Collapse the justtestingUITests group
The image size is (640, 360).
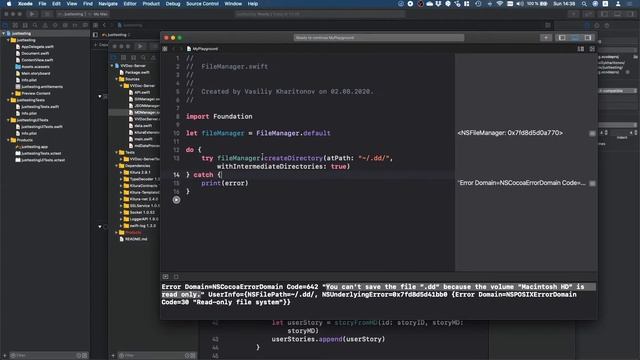[8, 120]
